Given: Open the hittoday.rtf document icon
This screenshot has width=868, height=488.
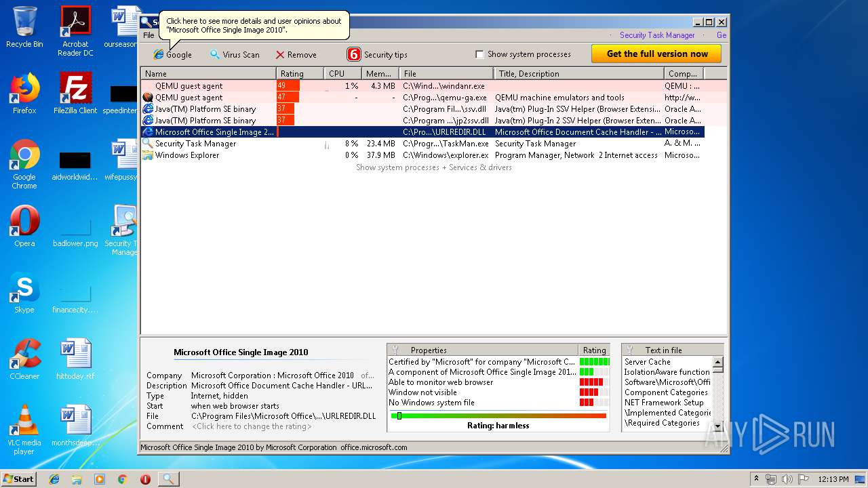Looking at the screenshot, I should click(75, 359).
